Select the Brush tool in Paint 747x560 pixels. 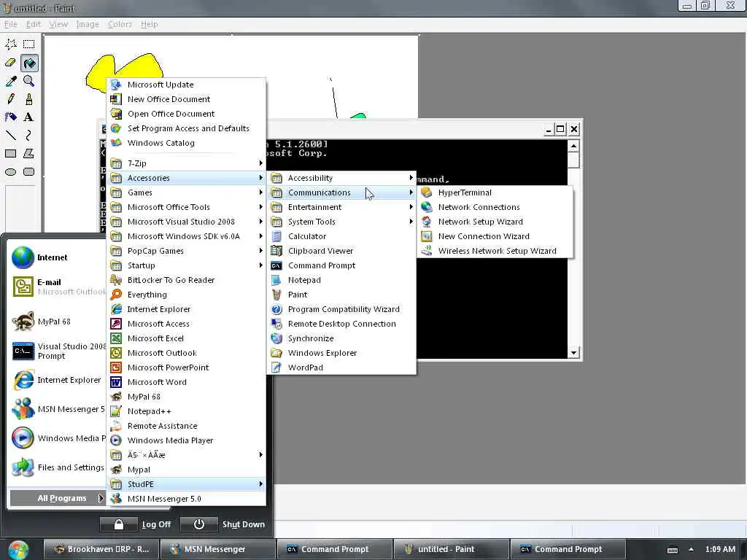[x=29, y=99]
